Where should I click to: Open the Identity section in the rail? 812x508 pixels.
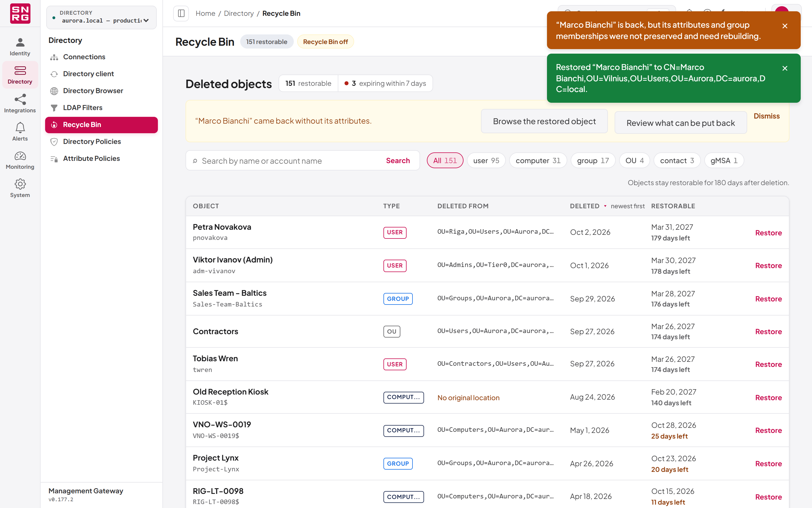pos(20,47)
